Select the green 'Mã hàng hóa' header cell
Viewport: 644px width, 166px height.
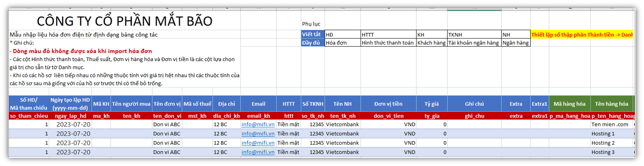(569, 104)
